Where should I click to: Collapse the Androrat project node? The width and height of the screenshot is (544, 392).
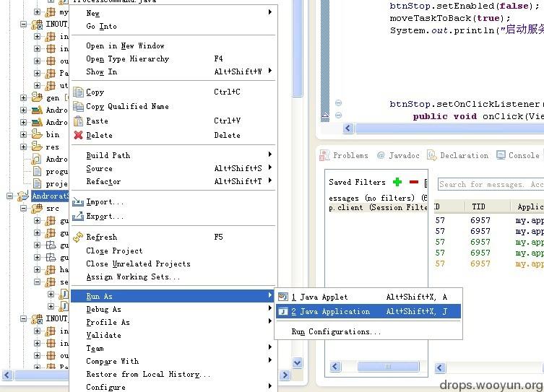(x=9, y=196)
